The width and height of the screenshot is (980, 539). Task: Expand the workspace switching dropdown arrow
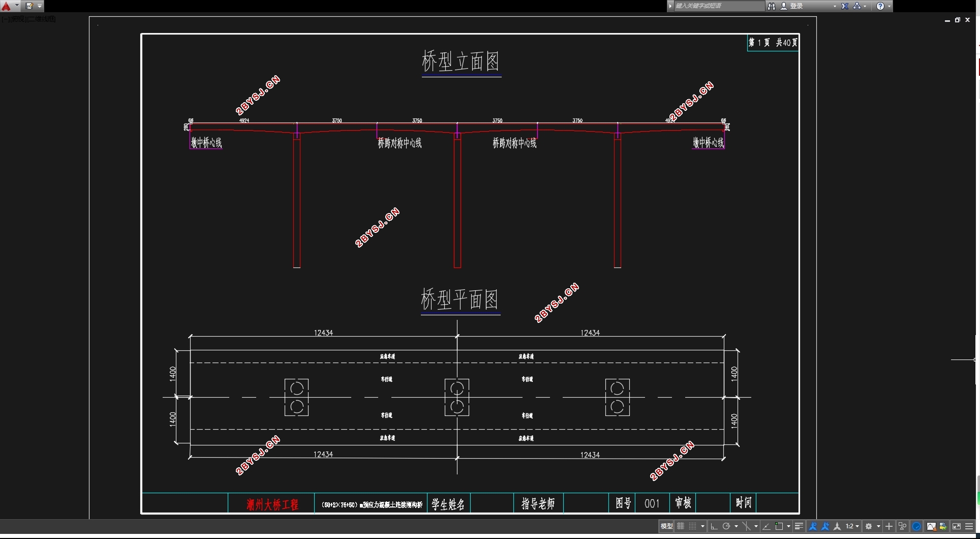[x=878, y=526]
